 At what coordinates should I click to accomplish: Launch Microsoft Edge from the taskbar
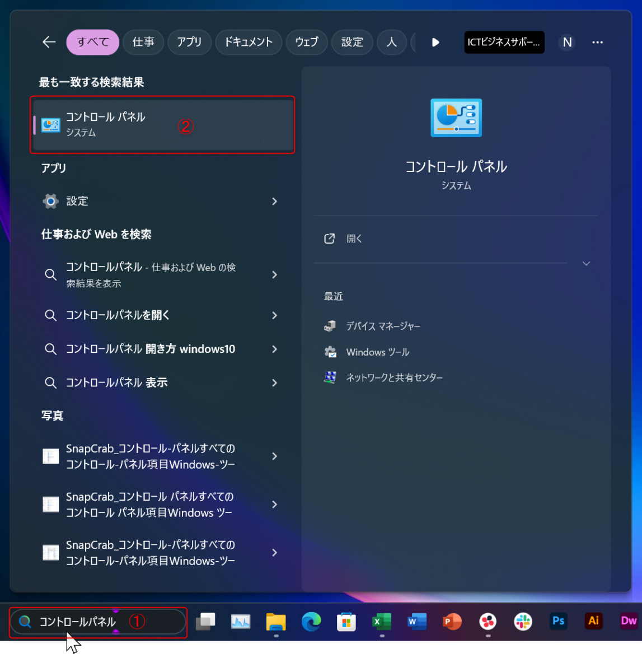(x=311, y=621)
